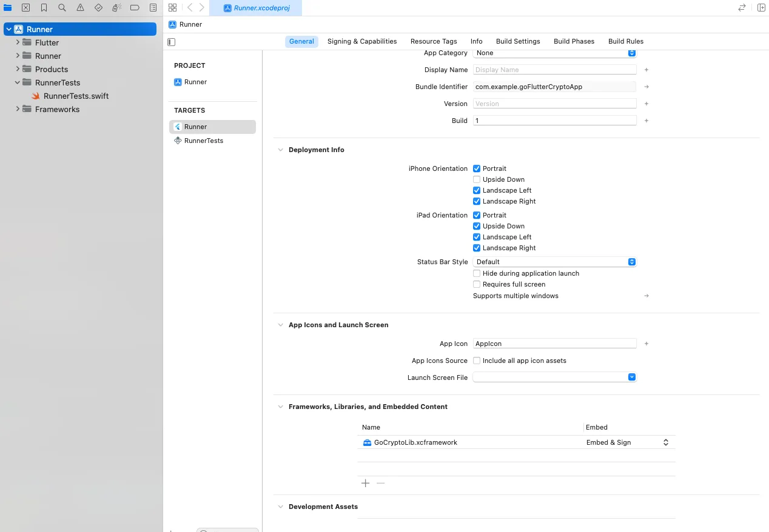This screenshot has height=532, width=769.
Task: Click the plus beside App Icon field
Action: coord(646,344)
